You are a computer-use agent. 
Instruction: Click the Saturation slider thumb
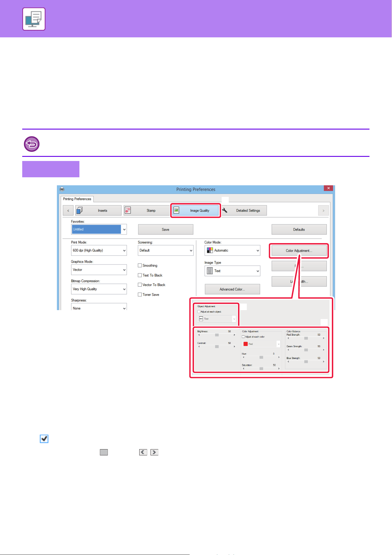261,369
